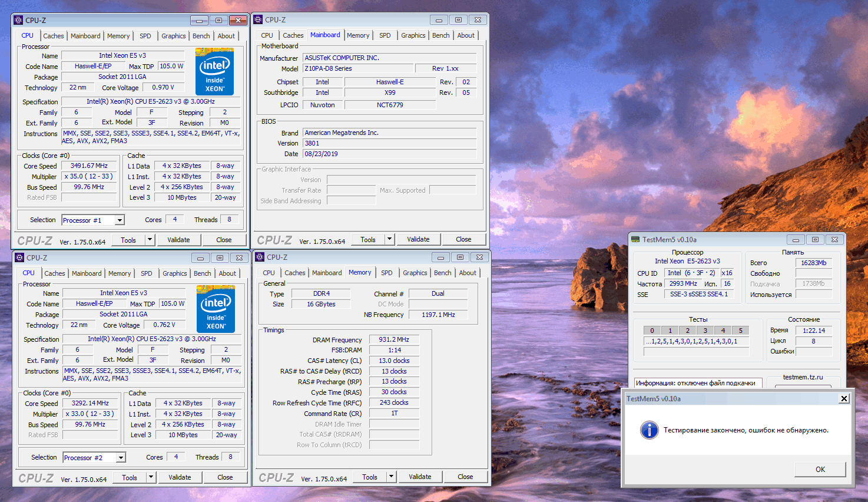The height and width of the screenshot is (502, 868).
Task: Click the CPU-Z title bar icon of the Mainboard window
Action: click(x=258, y=19)
